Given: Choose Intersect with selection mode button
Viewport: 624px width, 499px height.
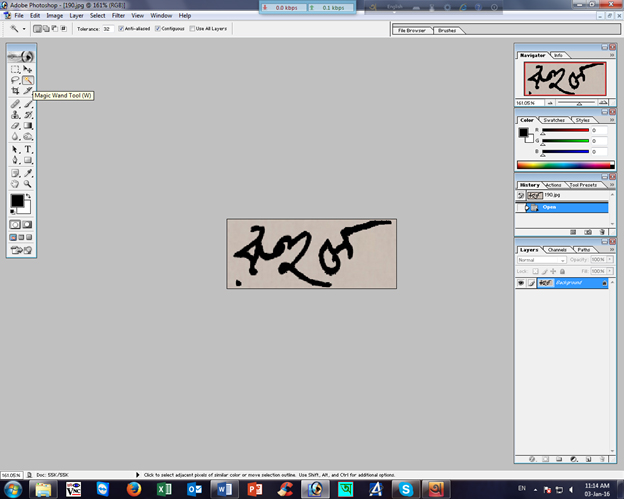Looking at the screenshot, I should point(63,29).
